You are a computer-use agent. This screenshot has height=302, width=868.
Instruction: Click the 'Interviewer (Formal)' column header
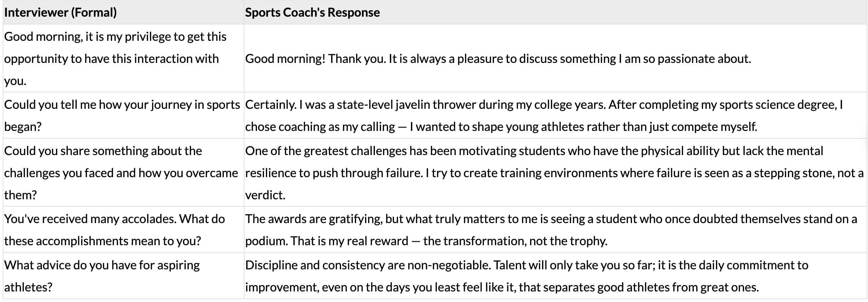[x=60, y=13]
